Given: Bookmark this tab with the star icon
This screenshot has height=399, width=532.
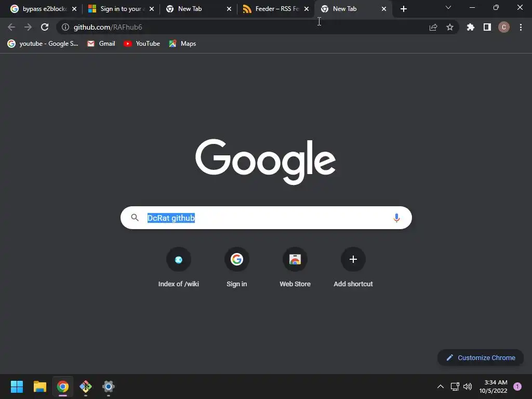Looking at the screenshot, I should 450,27.
